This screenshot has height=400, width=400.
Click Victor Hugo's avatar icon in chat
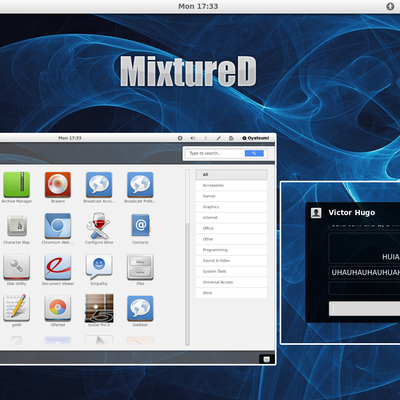click(316, 213)
